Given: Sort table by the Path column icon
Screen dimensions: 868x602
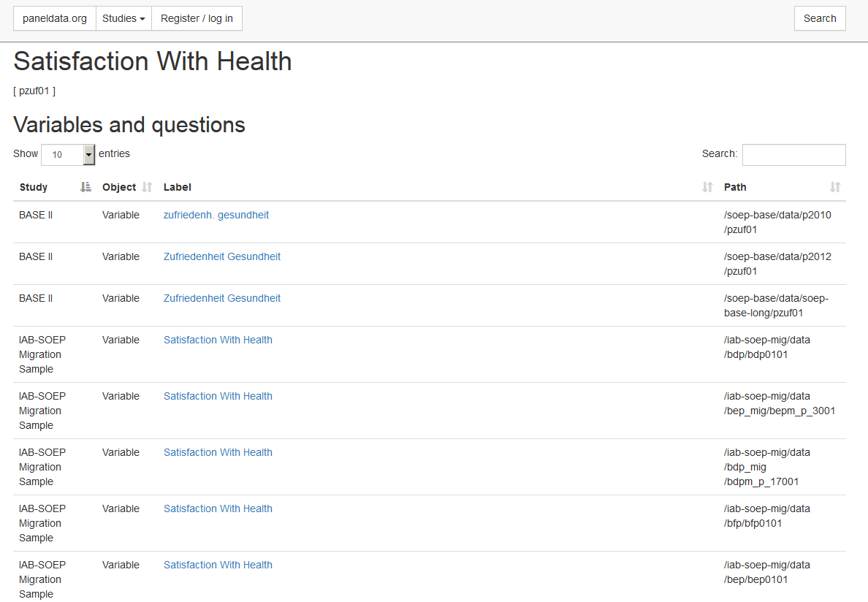Looking at the screenshot, I should pos(835,187).
